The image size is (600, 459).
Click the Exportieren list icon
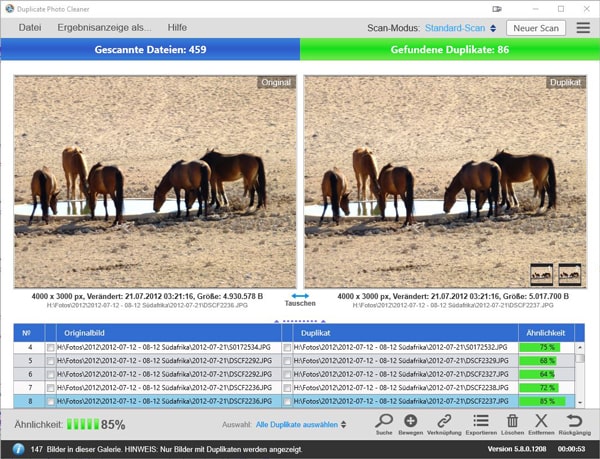[480, 422]
